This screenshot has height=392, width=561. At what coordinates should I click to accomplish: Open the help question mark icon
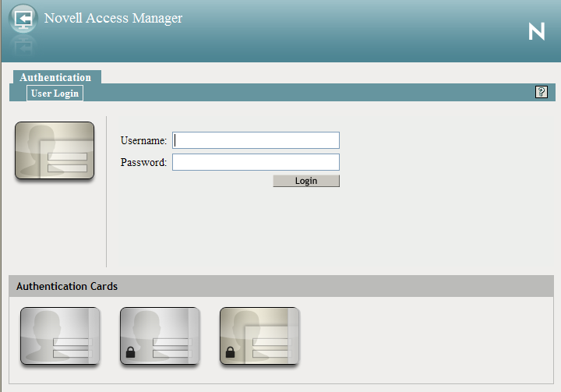[x=542, y=92]
